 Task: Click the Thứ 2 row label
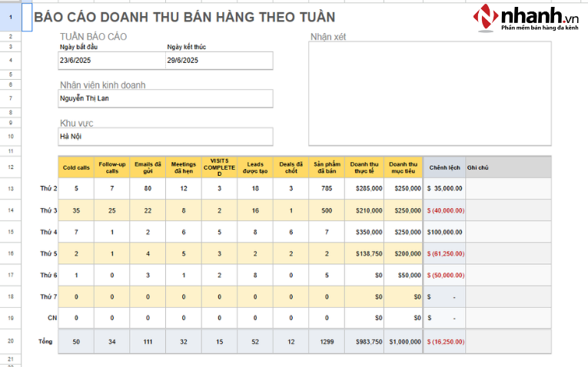pos(48,188)
